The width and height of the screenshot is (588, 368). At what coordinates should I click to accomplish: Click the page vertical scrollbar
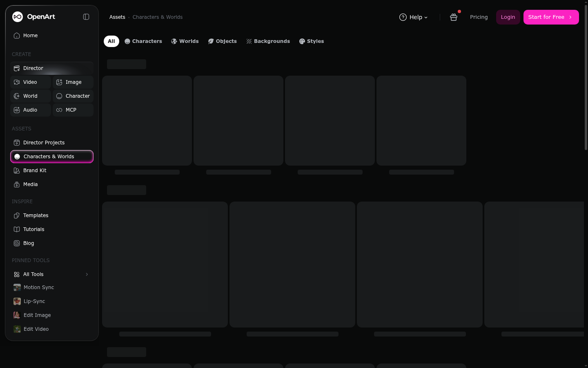click(x=586, y=78)
